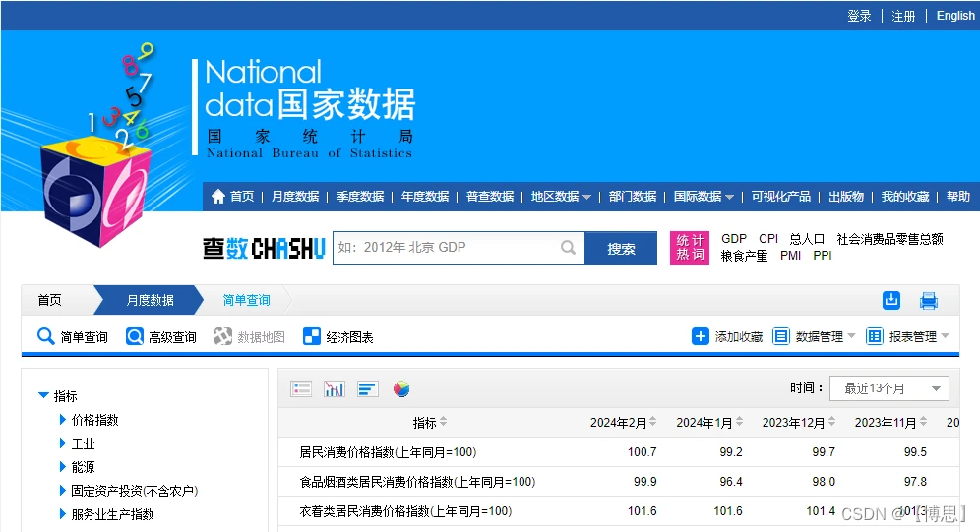Expand 固定资产投资(不含农户) tree node
The image size is (980, 532).
(x=63, y=490)
